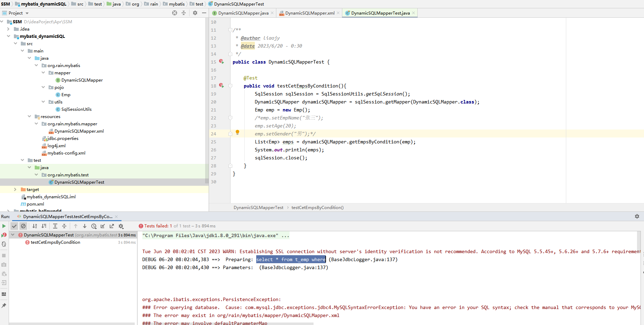Collapse the mybatis_dynamicSQL module node

[8, 36]
